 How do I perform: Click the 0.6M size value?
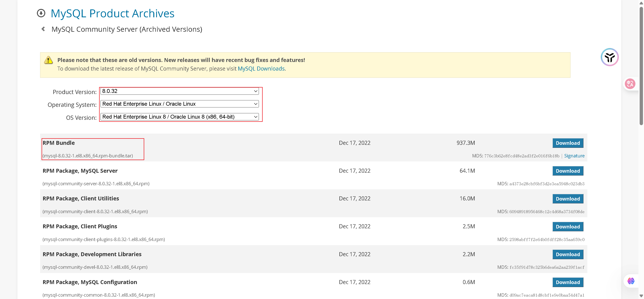pos(469,282)
